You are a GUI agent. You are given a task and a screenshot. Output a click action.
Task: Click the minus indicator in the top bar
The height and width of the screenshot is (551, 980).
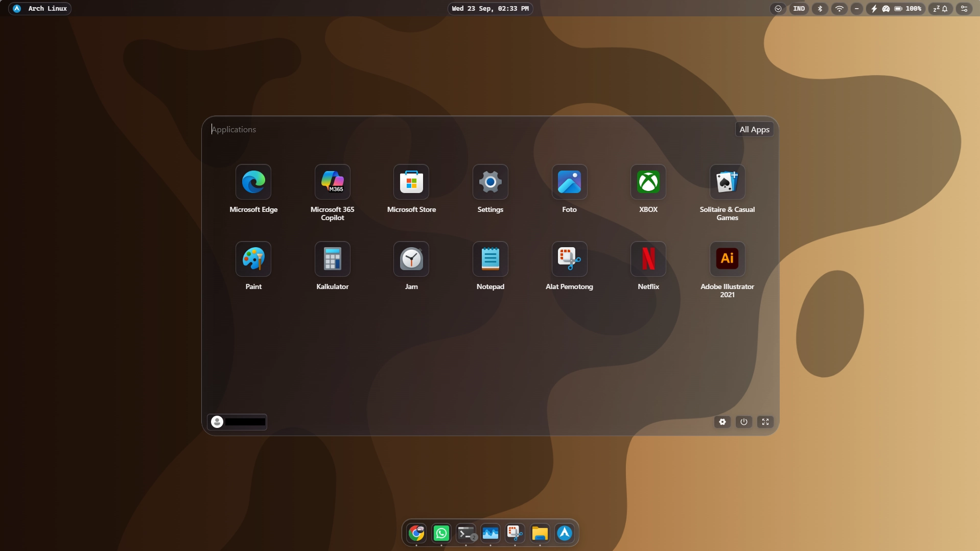tap(857, 9)
